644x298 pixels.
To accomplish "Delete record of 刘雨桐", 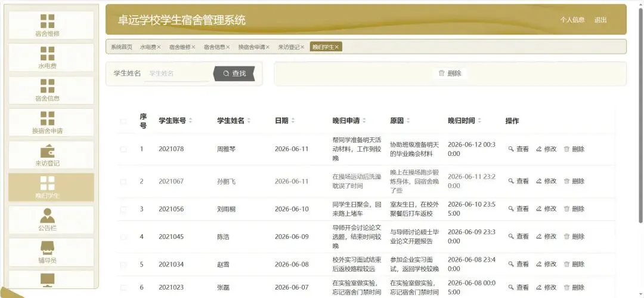I will point(574,208).
